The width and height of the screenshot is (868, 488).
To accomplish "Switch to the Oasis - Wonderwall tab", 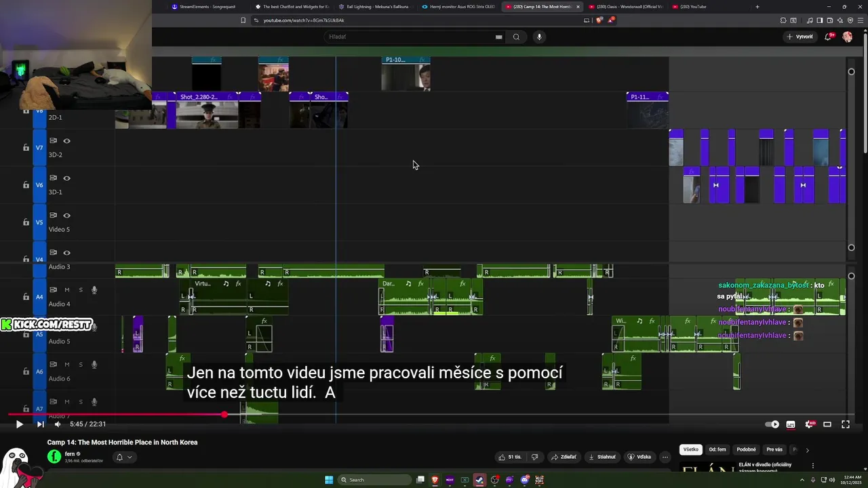I will point(625,7).
